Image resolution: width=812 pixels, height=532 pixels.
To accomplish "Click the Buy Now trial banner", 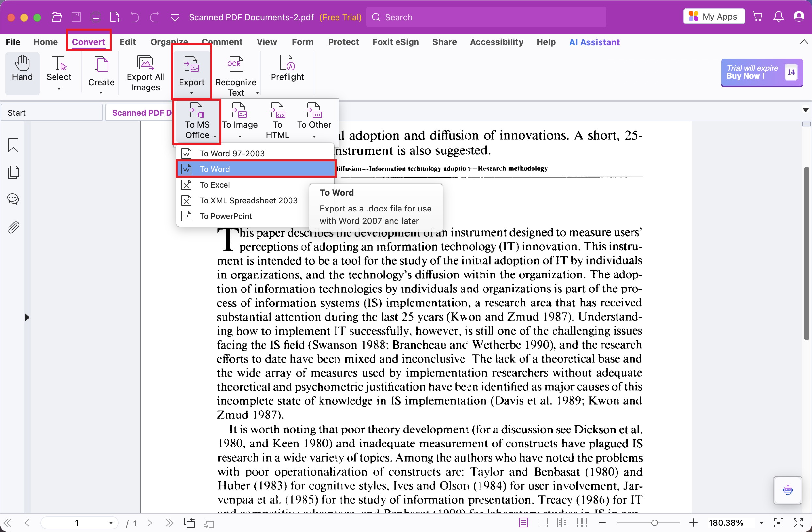I will point(761,72).
